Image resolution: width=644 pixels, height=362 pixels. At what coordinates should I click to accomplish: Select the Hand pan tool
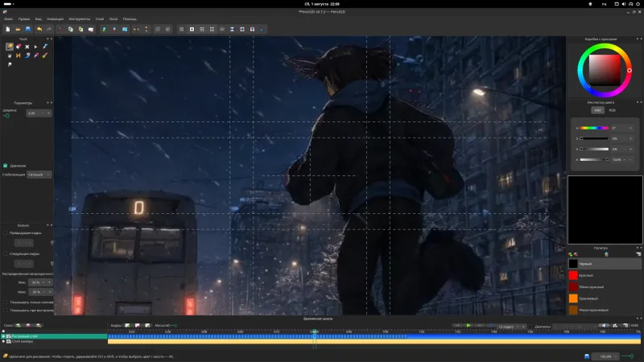(9, 56)
